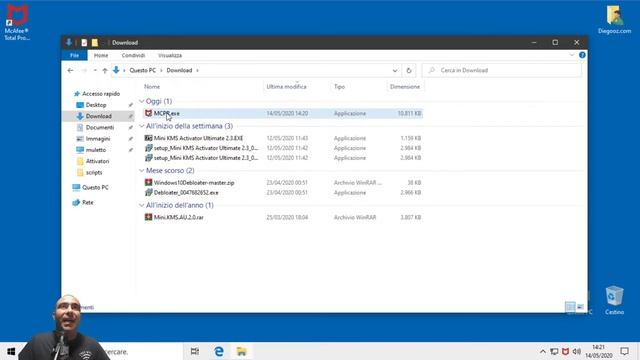The image size is (640, 360).
Task: Select Accesso rapido in the navigation pane
Action: 101,93
